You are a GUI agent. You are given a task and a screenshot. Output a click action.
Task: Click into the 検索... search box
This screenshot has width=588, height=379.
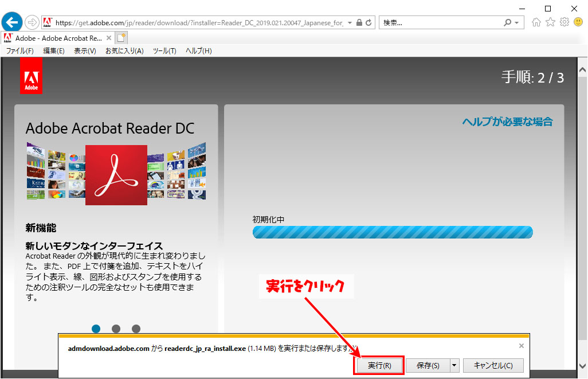(441, 22)
